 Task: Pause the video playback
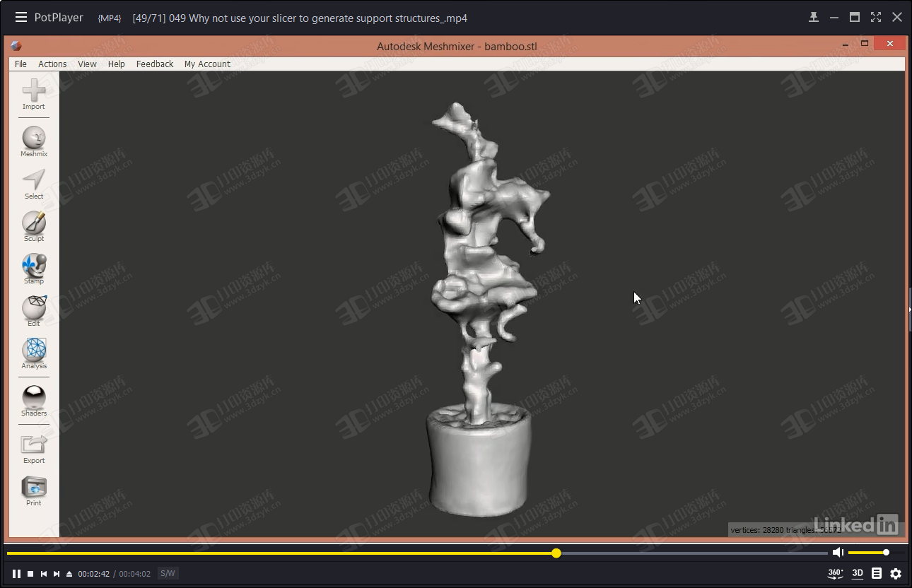coord(16,574)
